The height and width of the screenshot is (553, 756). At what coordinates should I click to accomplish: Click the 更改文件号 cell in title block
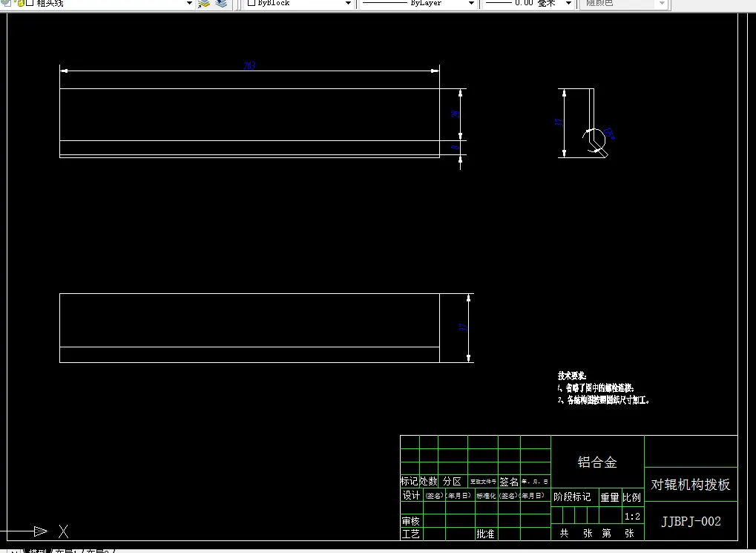pos(483,482)
